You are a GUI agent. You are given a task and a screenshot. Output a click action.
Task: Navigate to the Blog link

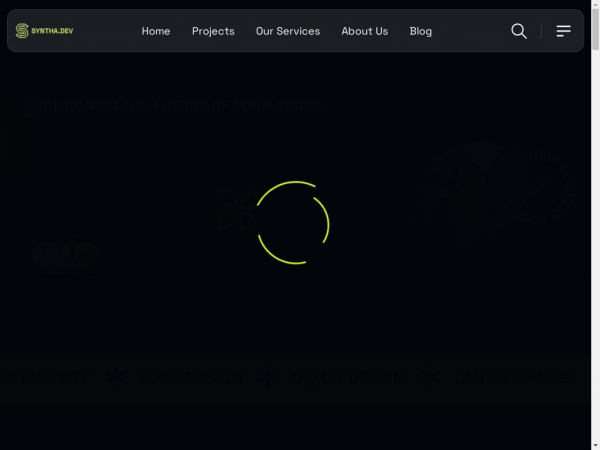pos(421,31)
